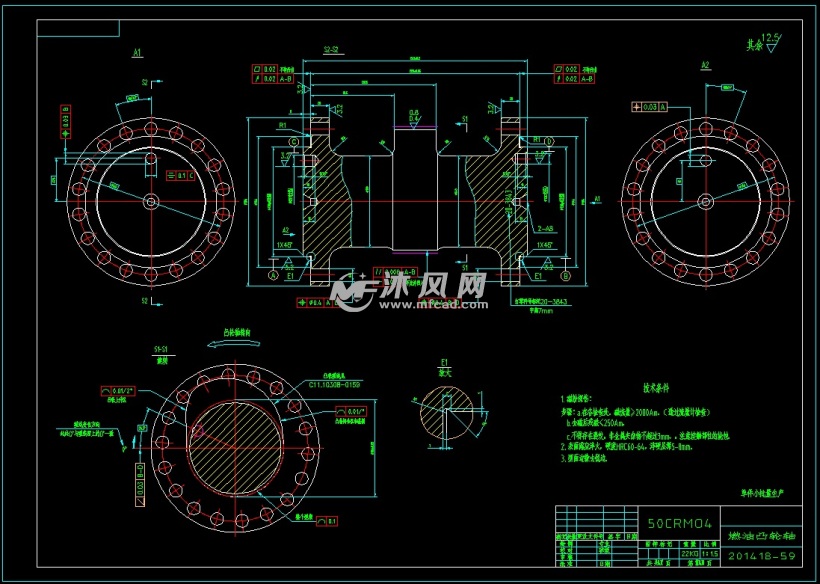Select the S1-S1 section label above the cam view
The image size is (820, 584).
click(x=160, y=350)
